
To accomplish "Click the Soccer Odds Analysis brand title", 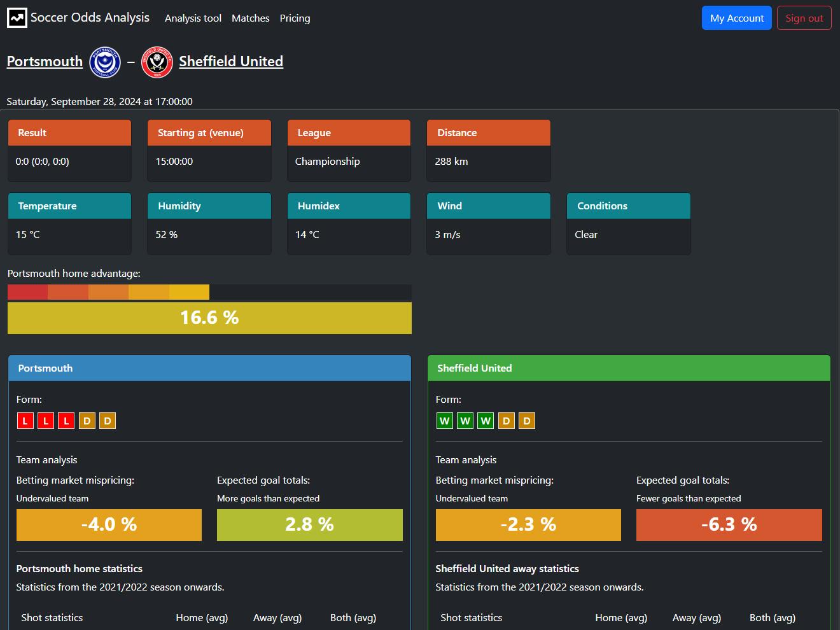I will click(x=90, y=18).
